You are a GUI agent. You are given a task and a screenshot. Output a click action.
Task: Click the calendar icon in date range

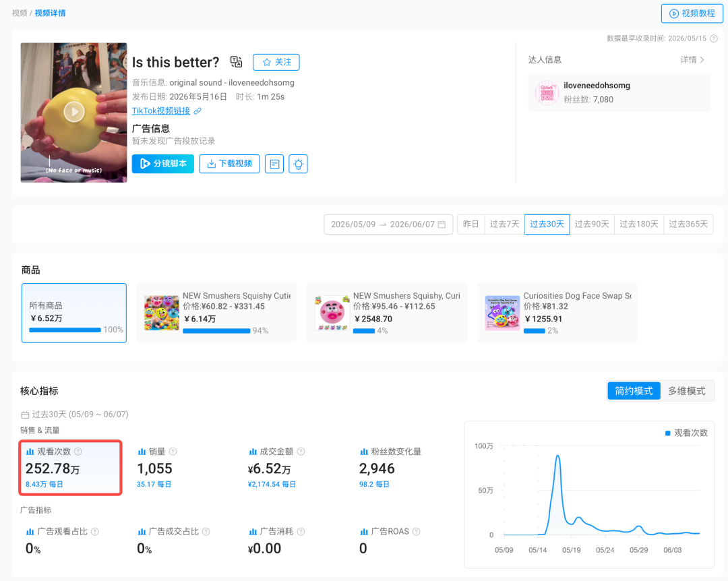[x=442, y=224]
